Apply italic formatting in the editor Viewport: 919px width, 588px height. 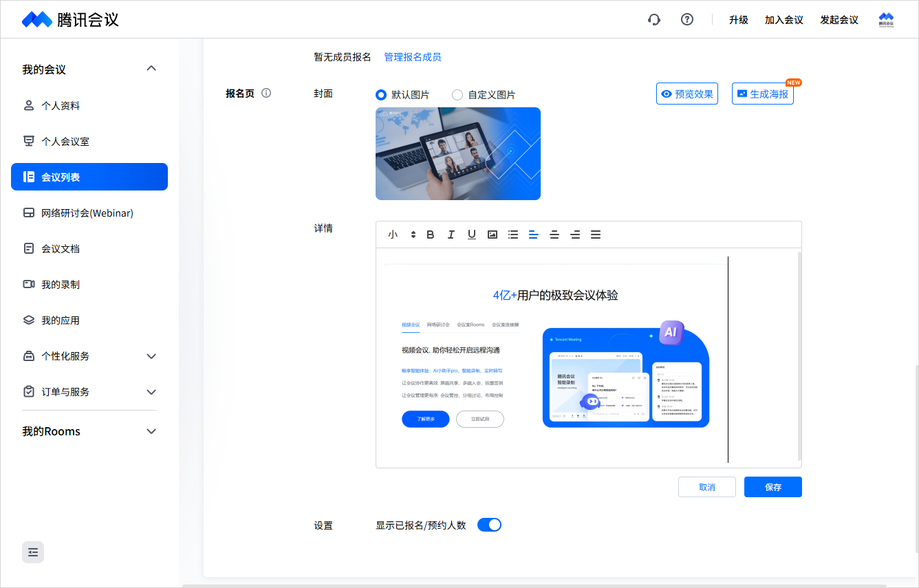(451, 235)
